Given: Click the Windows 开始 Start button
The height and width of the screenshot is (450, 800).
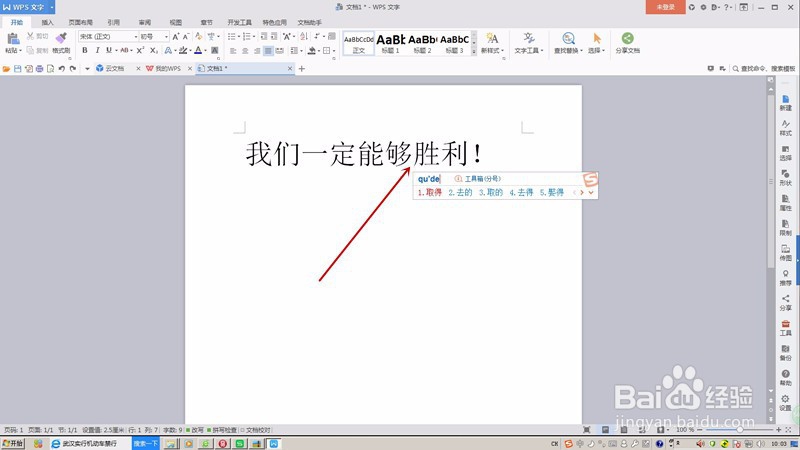Looking at the screenshot, I should tap(13, 443).
